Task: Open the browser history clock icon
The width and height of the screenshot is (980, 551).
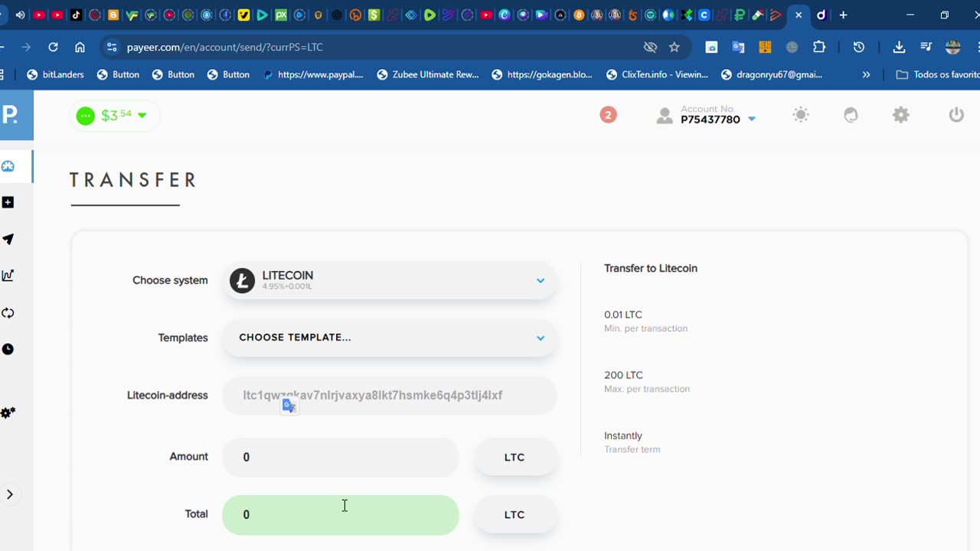Action: [859, 47]
